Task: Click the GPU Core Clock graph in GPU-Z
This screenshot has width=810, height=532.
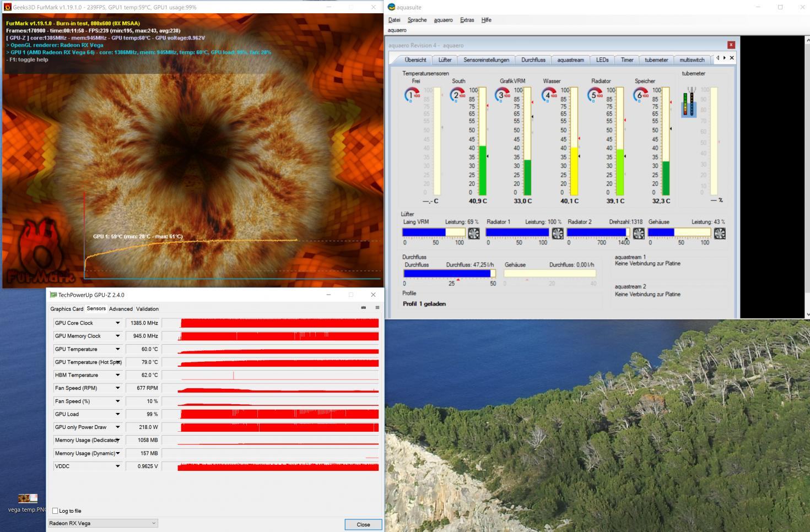Action: tap(271, 323)
